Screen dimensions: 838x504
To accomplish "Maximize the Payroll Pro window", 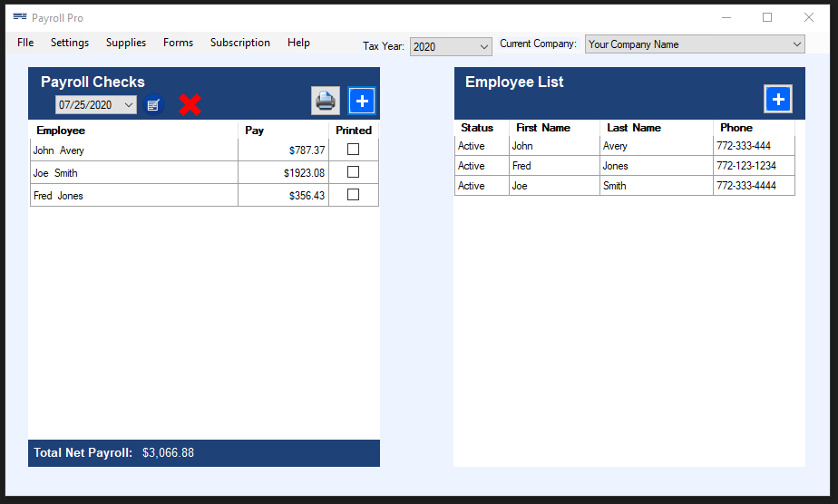I will tap(767, 17).
